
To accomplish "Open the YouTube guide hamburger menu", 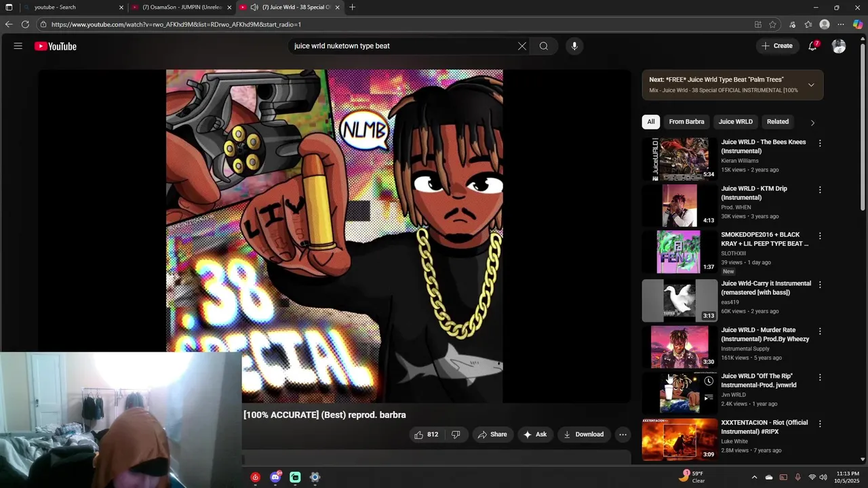I will [x=18, y=46].
